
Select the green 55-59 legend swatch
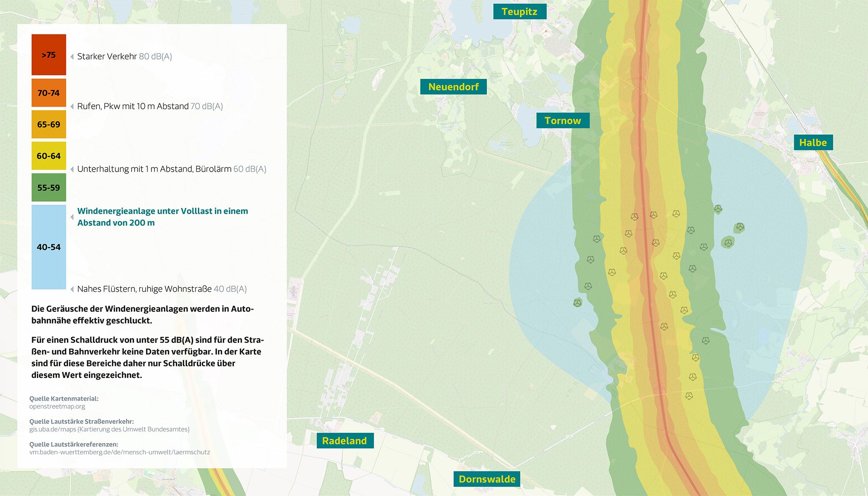tap(49, 188)
